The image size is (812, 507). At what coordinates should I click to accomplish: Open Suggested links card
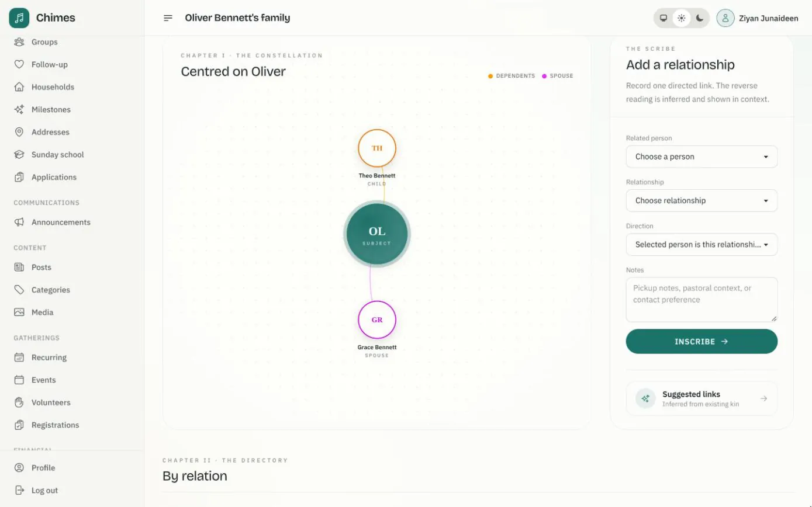[702, 398]
